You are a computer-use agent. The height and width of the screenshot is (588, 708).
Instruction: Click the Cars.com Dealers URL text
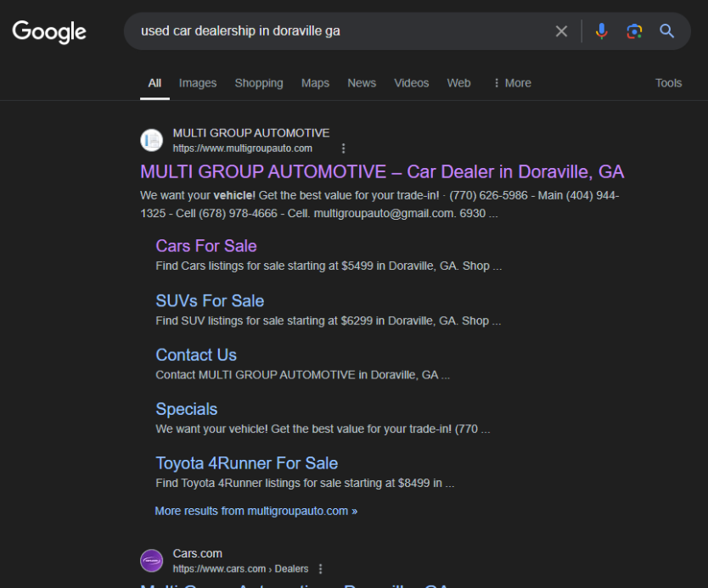click(x=240, y=569)
